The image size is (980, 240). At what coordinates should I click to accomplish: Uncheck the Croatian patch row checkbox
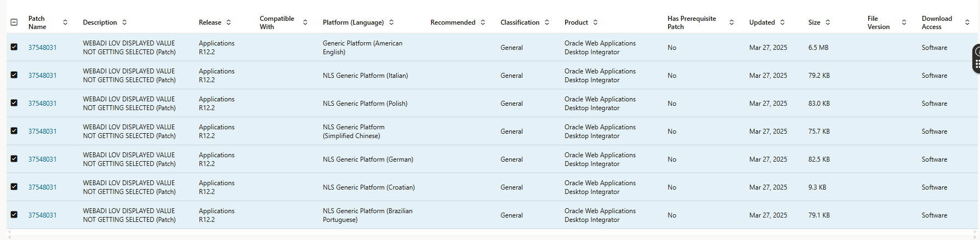click(14, 187)
